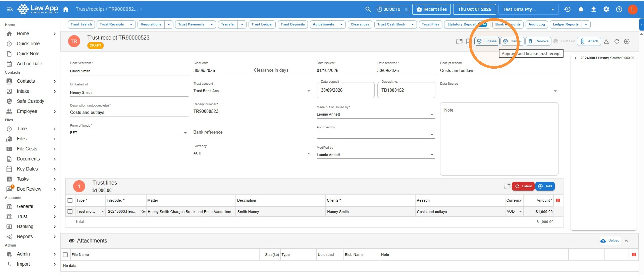Open the notifications bell
644x275 pixels.
[x=581, y=9]
